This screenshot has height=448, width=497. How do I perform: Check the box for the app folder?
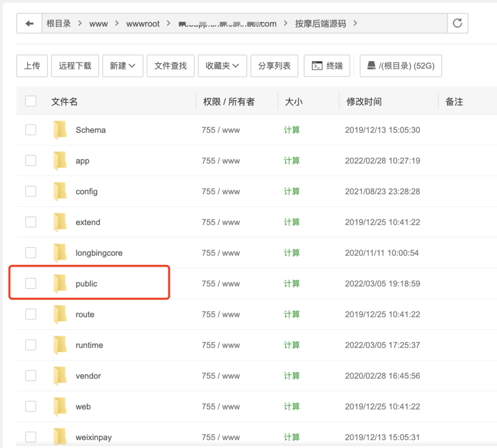(31, 161)
